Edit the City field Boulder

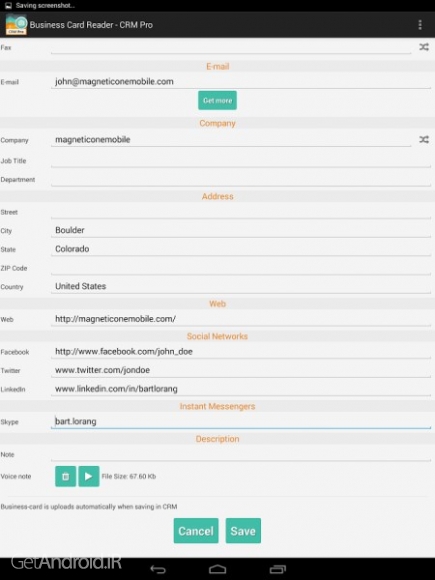[241, 230]
